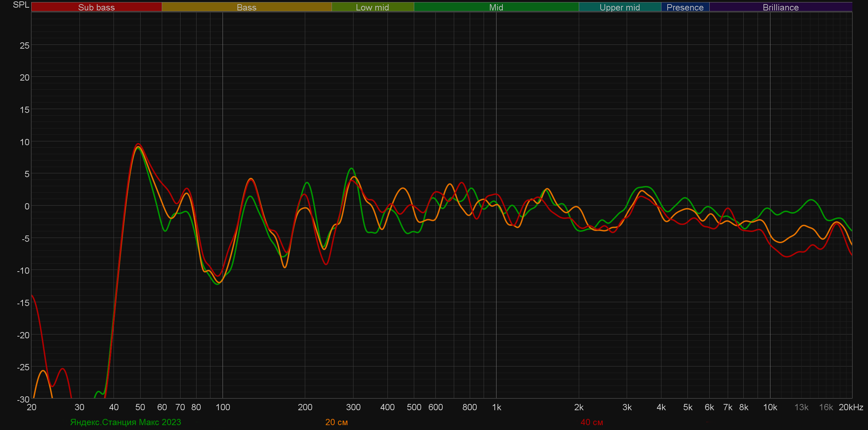
Task: Click the Brilliance band header
Action: (781, 7)
